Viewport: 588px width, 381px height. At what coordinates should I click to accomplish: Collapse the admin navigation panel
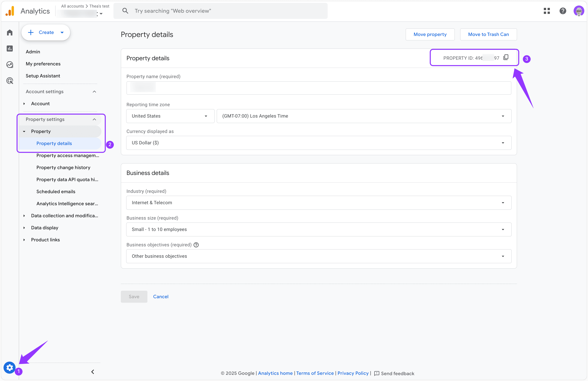click(93, 372)
